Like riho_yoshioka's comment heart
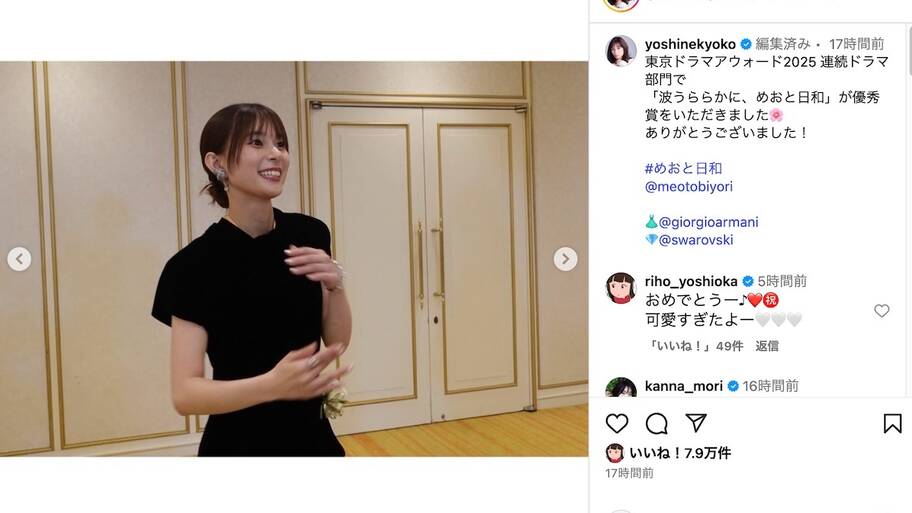Viewport: 912px width, 513px height. (x=882, y=311)
